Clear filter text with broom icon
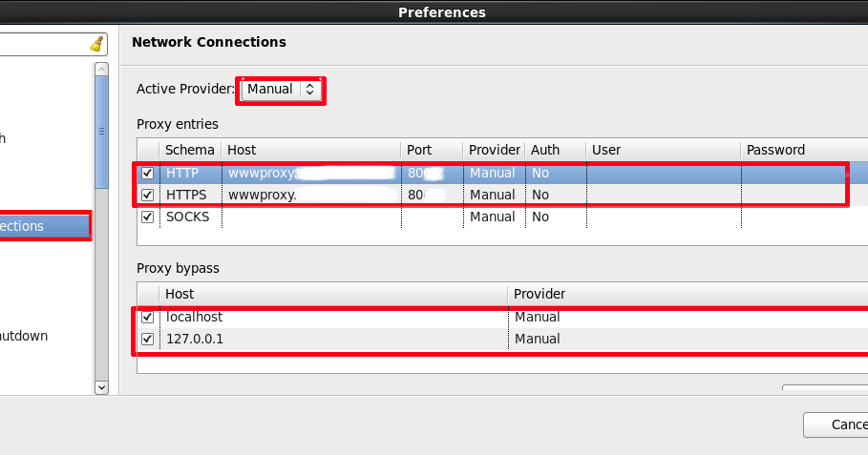Screen dimensions: 868x455 (x=97, y=44)
